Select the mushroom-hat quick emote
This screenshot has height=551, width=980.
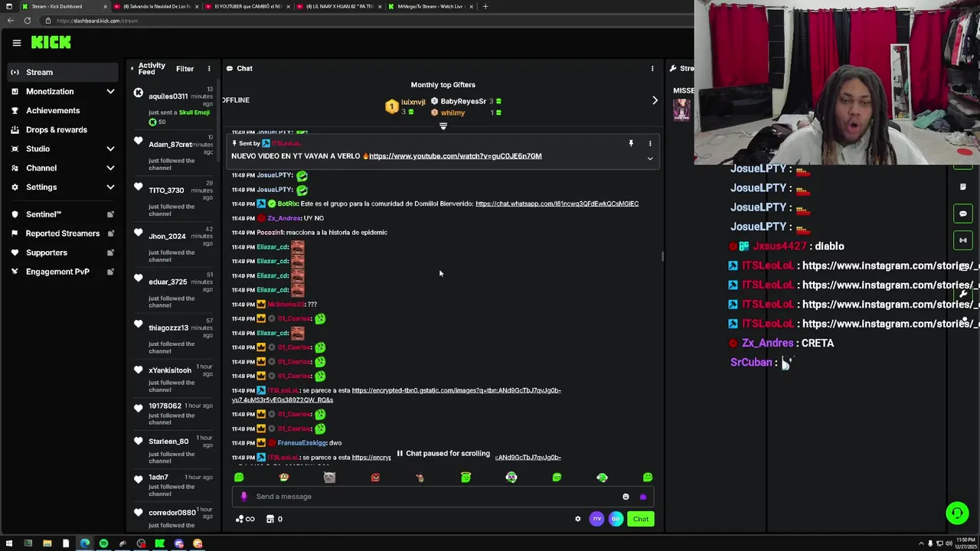[284, 478]
